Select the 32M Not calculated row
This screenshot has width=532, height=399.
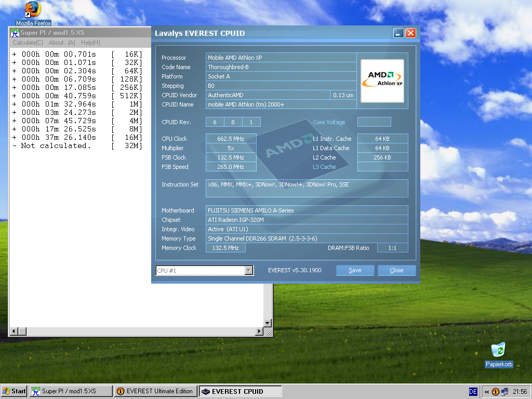tap(77, 146)
